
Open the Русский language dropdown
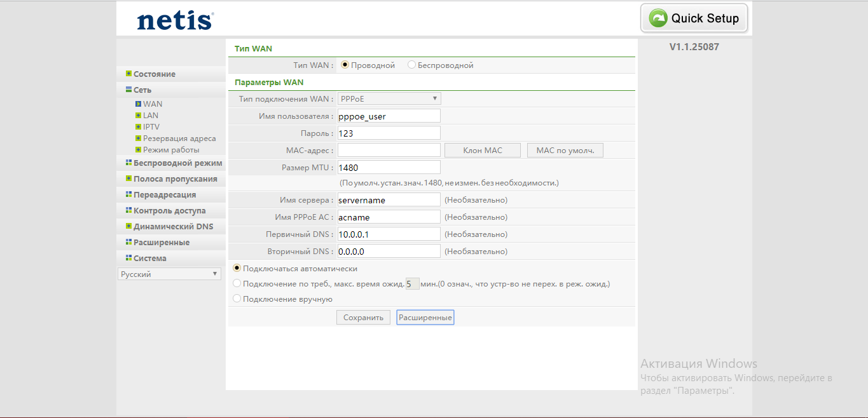[x=169, y=274]
